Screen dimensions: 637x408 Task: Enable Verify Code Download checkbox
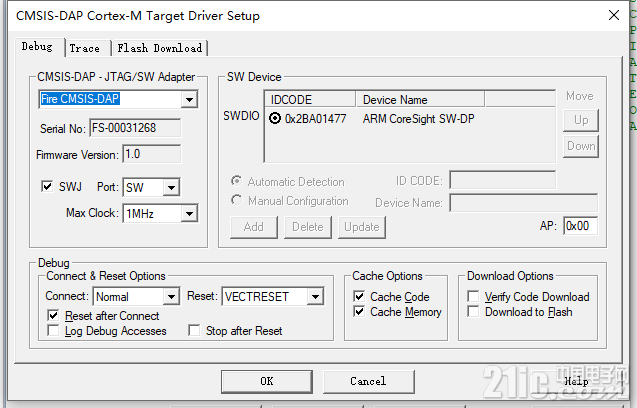[x=473, y=296]
